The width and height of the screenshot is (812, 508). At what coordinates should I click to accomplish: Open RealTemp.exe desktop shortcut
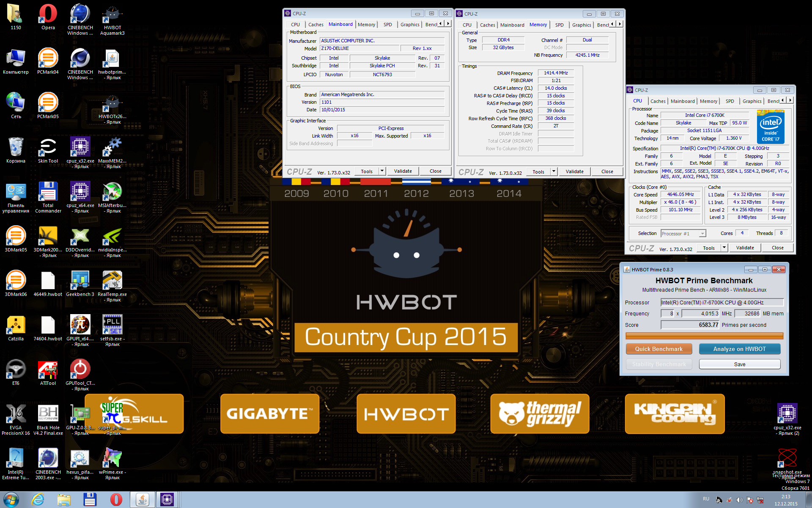click(112, 286)
